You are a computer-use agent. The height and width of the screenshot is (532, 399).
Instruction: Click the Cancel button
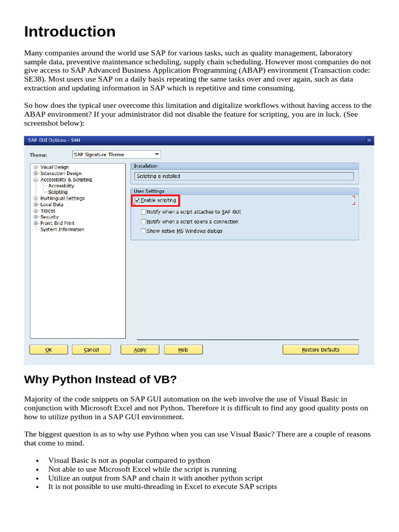(91, 350)
